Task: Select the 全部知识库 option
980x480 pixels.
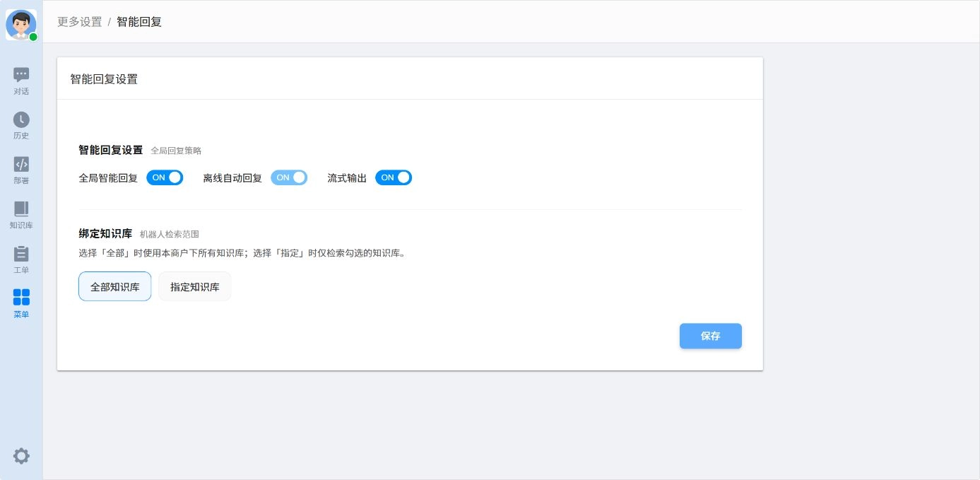Action: tap(114, 286)
